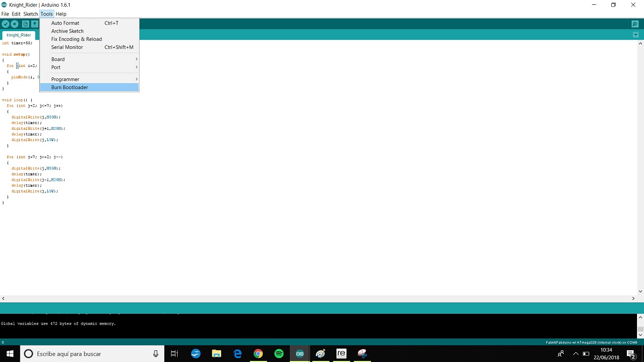Open Paint from taskbar

tap(320, 353)
